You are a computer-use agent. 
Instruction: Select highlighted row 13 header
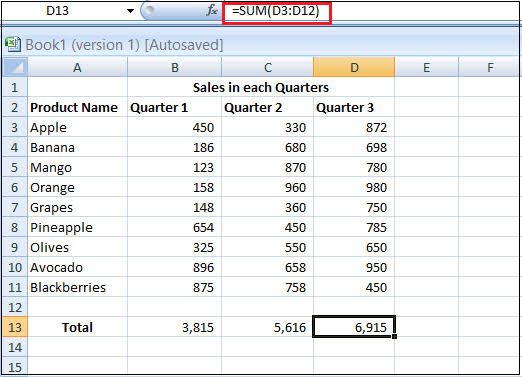click(15, 327)
